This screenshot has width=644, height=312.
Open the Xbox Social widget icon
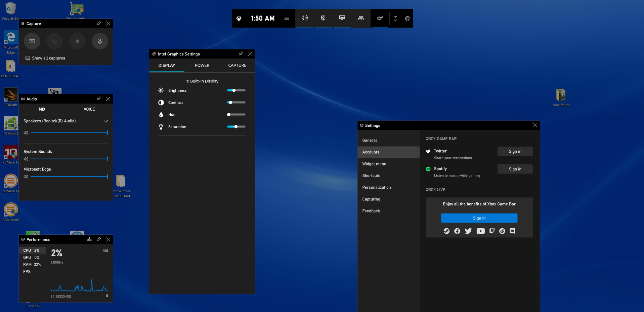pos(361,18)
